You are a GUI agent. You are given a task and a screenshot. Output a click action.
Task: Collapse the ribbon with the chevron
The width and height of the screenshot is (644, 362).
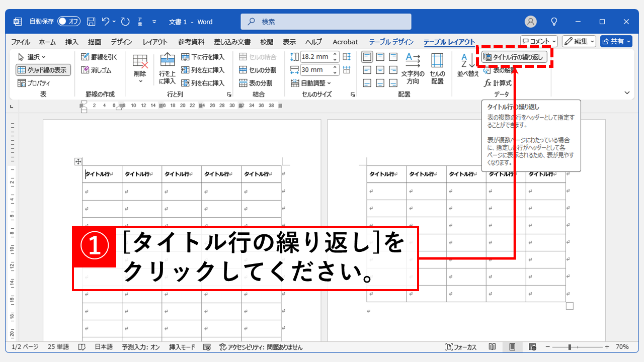click(x=627, y=93)
